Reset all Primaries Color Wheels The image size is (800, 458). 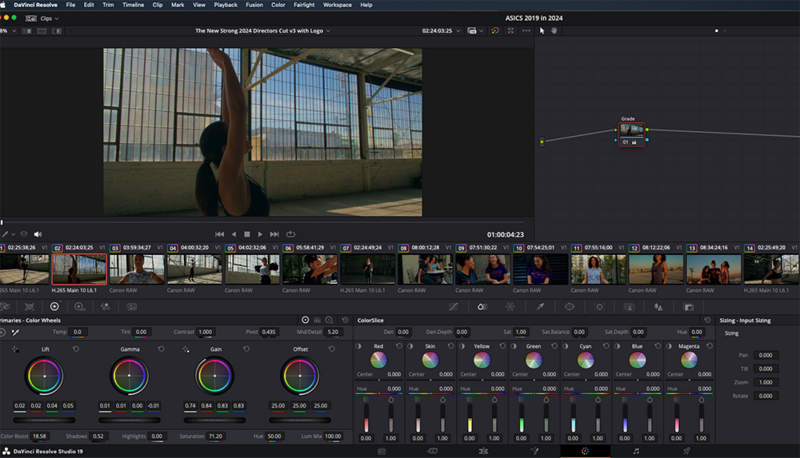pyautogui.click(x=345, y=320)
